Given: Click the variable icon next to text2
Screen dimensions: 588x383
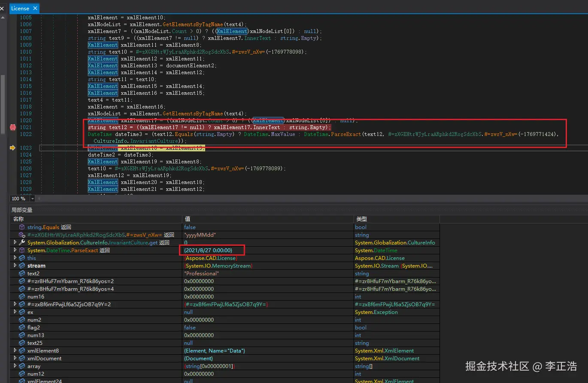Looking at the screenshot, I should point(22,274).
